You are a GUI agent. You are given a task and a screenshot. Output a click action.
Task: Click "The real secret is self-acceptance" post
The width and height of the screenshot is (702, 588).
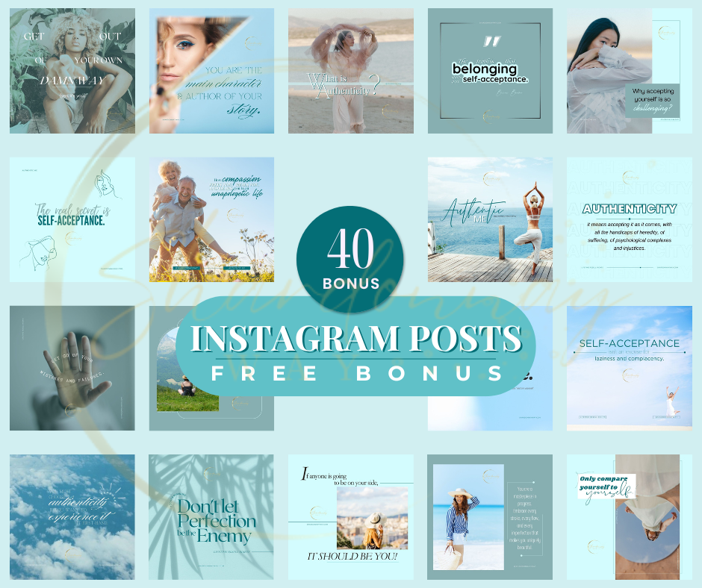click(72, 219)
